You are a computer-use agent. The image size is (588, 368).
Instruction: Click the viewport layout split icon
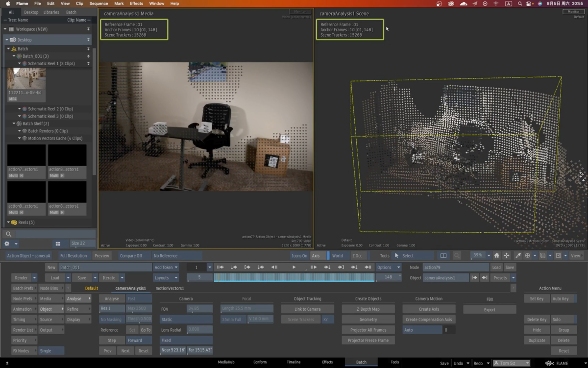pos(443,255)
